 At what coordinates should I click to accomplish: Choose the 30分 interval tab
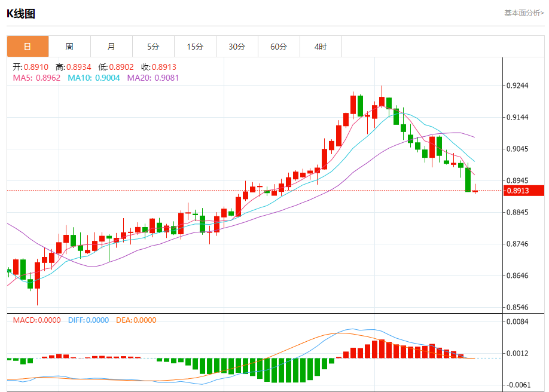(x=237, y=46)
